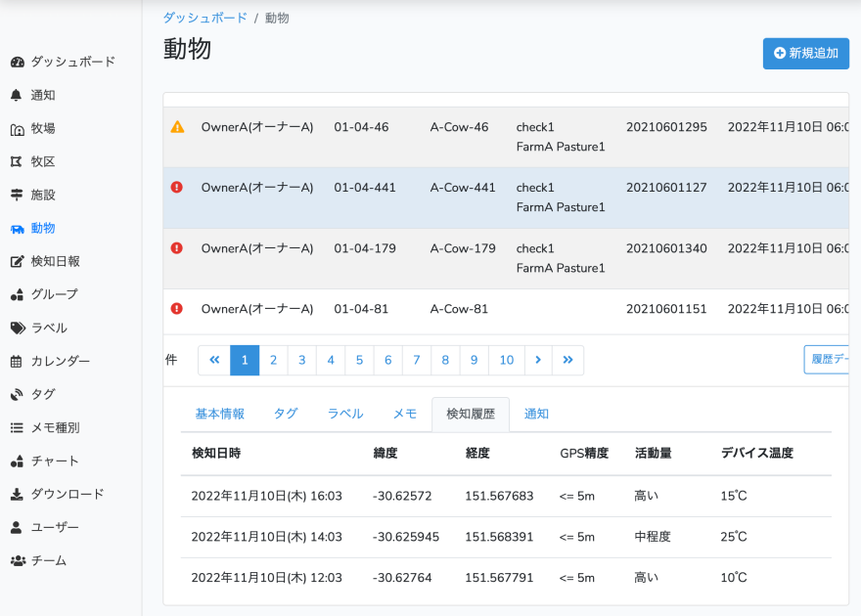The height and width of the screenshot is (616, 861).
Task: Click the ダッシュボード breadcrumb link
Action: pyautogui.click(x=205, y=18)
